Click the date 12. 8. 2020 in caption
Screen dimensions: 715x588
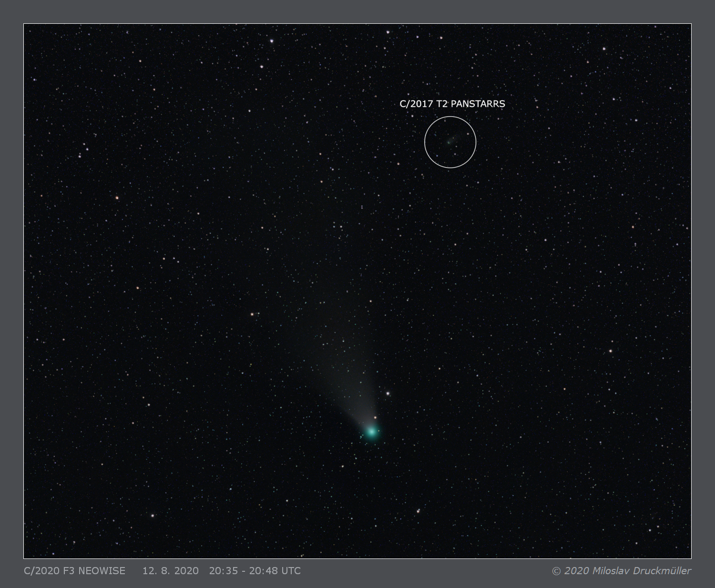pyautogui.click(x=170, y=571)
